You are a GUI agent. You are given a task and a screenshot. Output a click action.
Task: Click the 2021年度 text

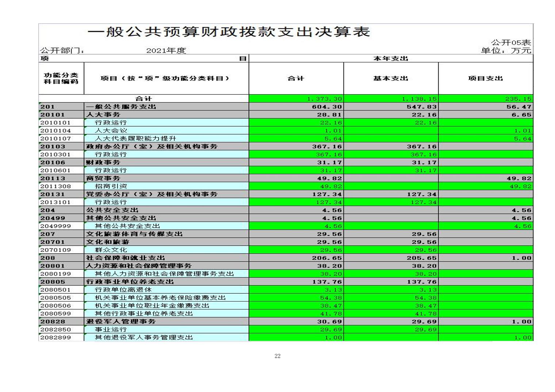coord(166,50)
